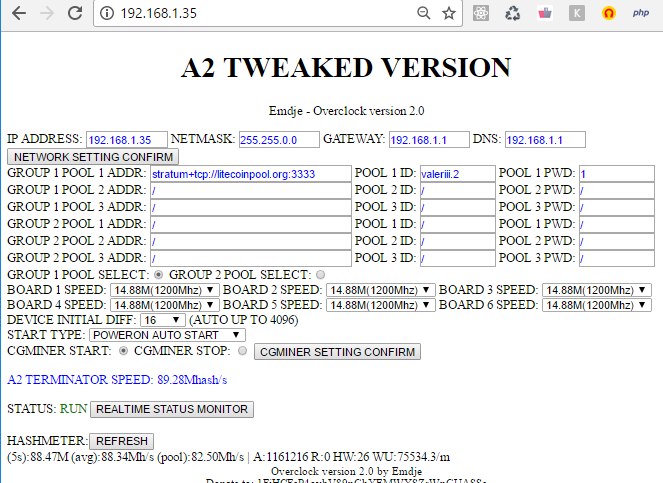Open the Board 1 Speed dropdown
663x483 pixels.
(164, 290)
